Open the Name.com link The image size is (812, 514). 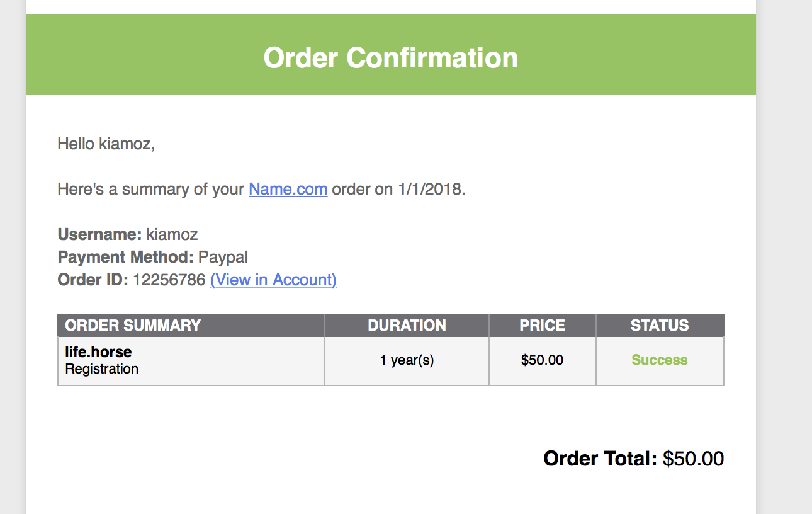[288, 189]
